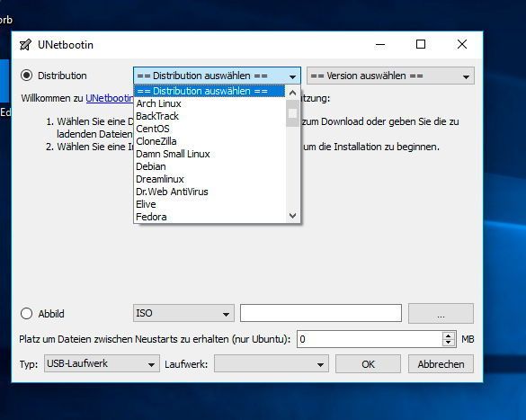This screenshot has height=420, width=526.
Task: Click the list scrollbar down arrow
Action: coord(292,215)
